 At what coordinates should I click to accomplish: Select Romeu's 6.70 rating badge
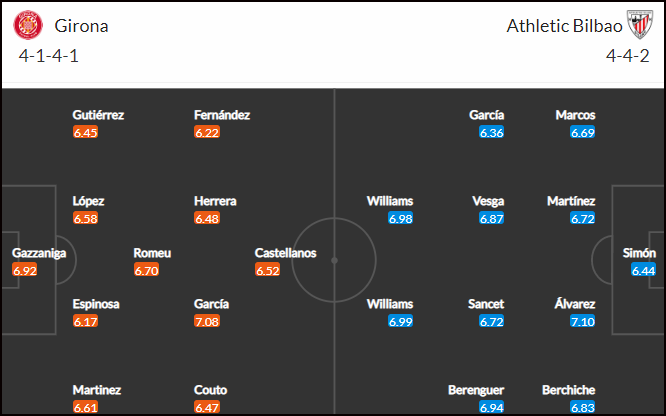[146, 270]
